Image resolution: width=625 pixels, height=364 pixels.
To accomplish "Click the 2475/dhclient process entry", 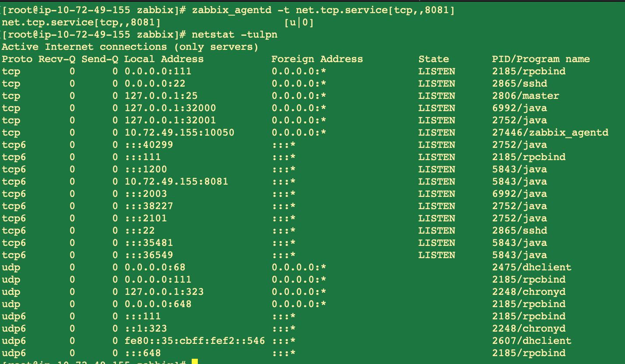I will point(531,267).
